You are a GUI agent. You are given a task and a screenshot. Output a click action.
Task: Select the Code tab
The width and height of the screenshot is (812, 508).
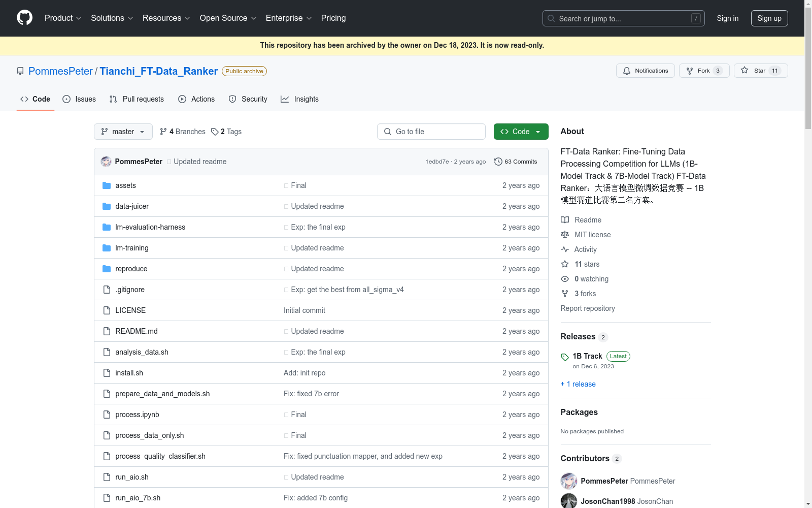pos(36,99)
